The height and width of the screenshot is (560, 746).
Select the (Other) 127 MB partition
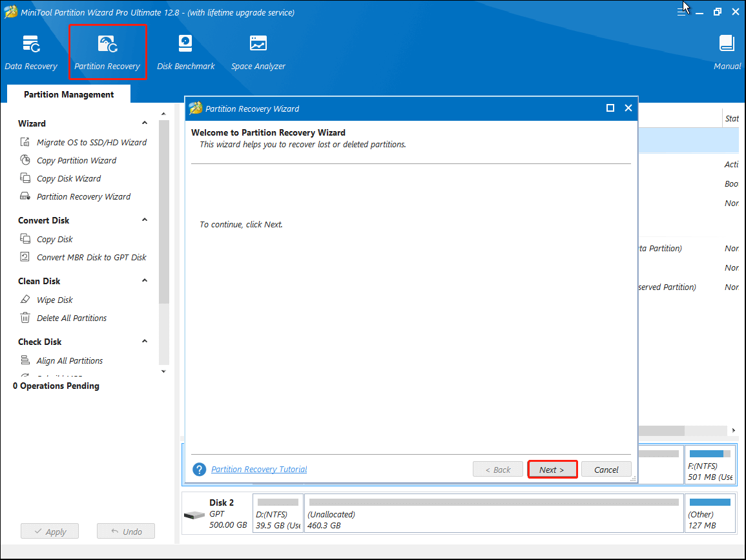[710, 513]
